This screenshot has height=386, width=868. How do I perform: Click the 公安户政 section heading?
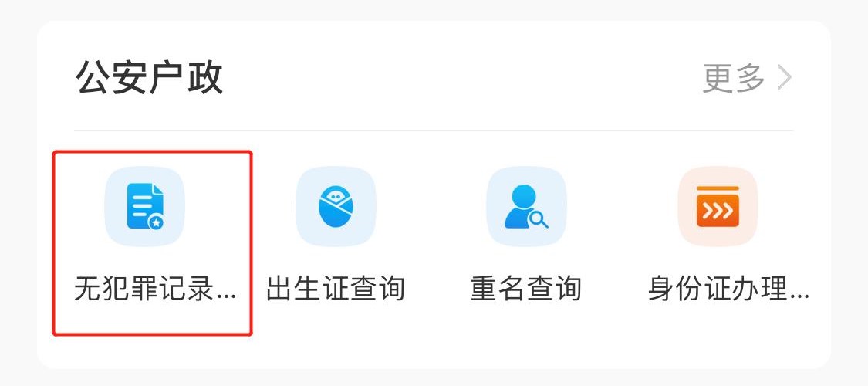[149, 77]
